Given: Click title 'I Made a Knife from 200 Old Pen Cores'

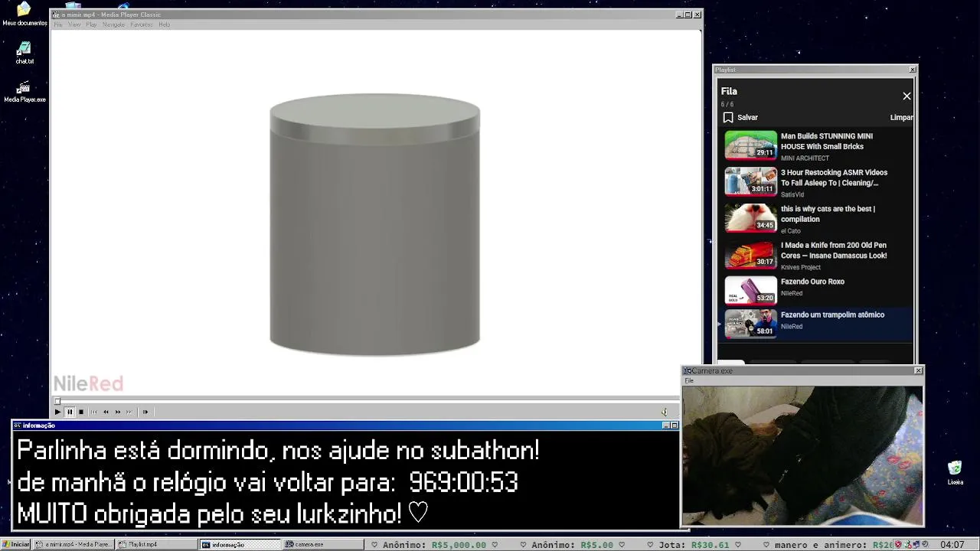Looking at the screenshot, I should [x=834, y=250].
